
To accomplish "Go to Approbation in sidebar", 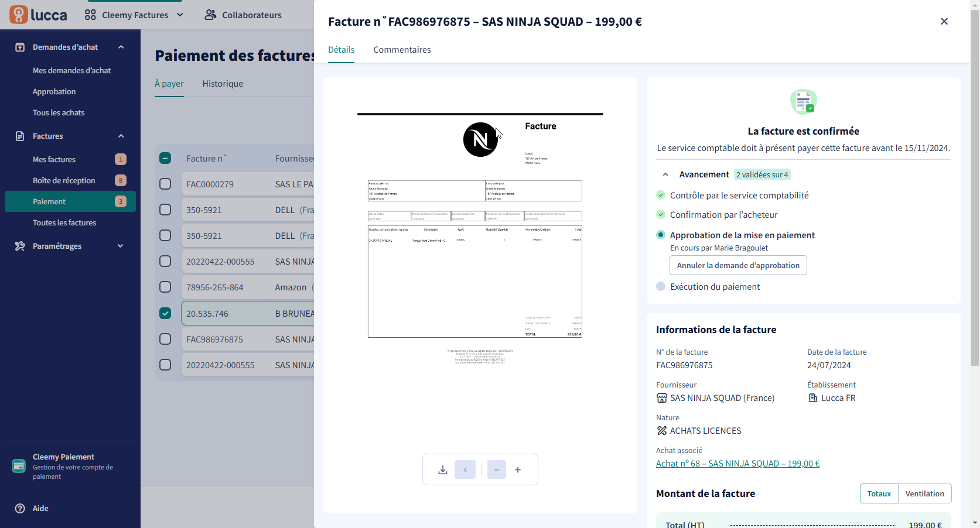I will coord(54,91).
